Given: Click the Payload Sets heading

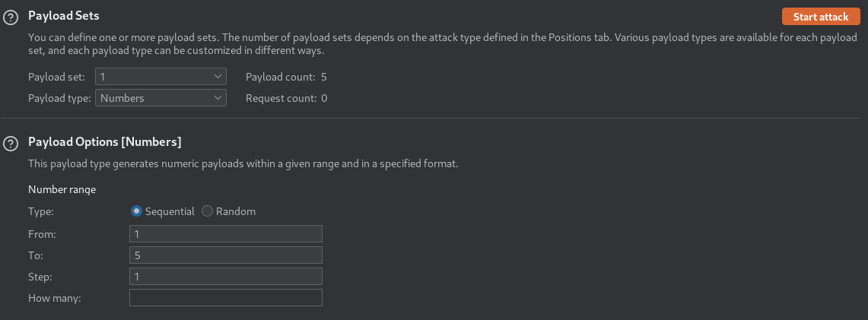Looking at the screenshot, I should [64, 16].
